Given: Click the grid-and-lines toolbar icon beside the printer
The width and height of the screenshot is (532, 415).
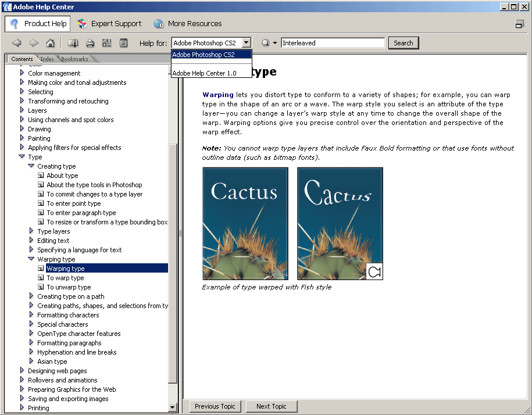Looking at the screenshot, I should pyautogui.click(x=107, y=43).
